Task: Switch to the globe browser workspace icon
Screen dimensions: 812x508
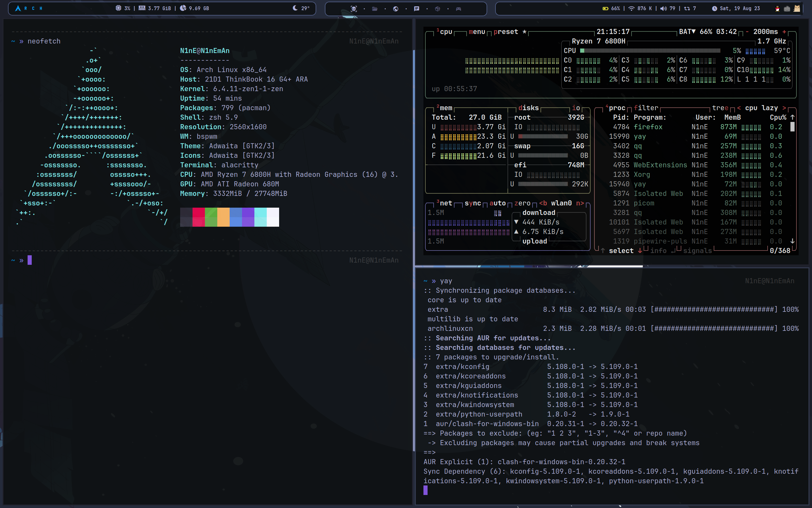Action: point(396,9)
